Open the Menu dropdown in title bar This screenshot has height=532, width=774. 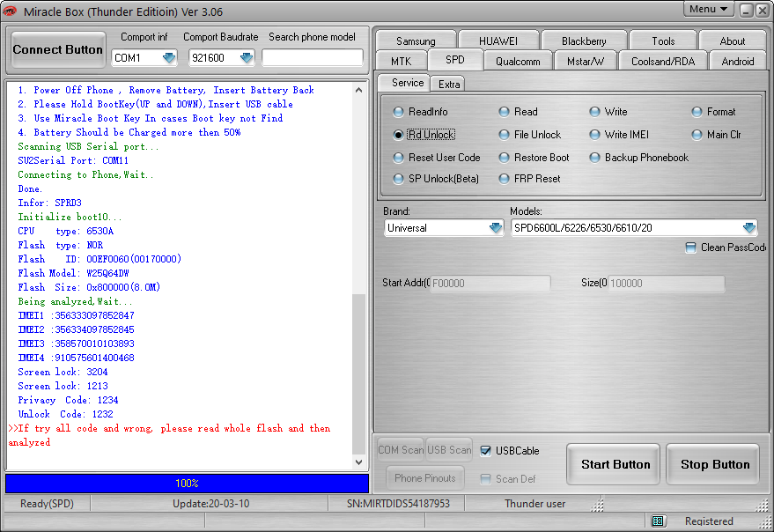pos(708,10)
